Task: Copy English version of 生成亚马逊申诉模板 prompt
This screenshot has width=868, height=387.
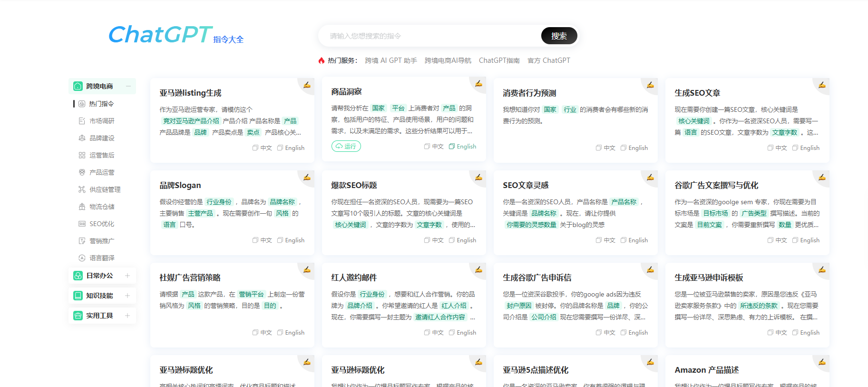Action: coord(806,333)
